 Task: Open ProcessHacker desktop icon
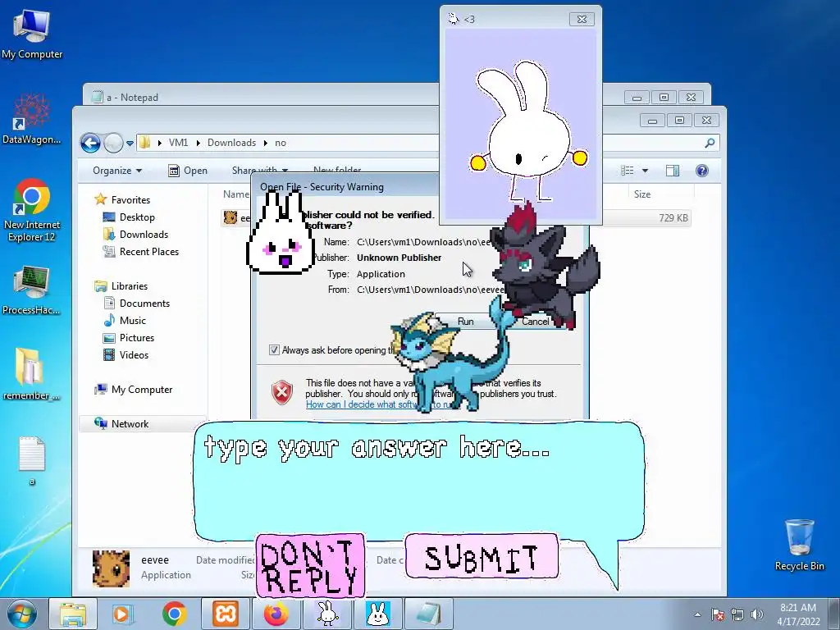[32, 290]
